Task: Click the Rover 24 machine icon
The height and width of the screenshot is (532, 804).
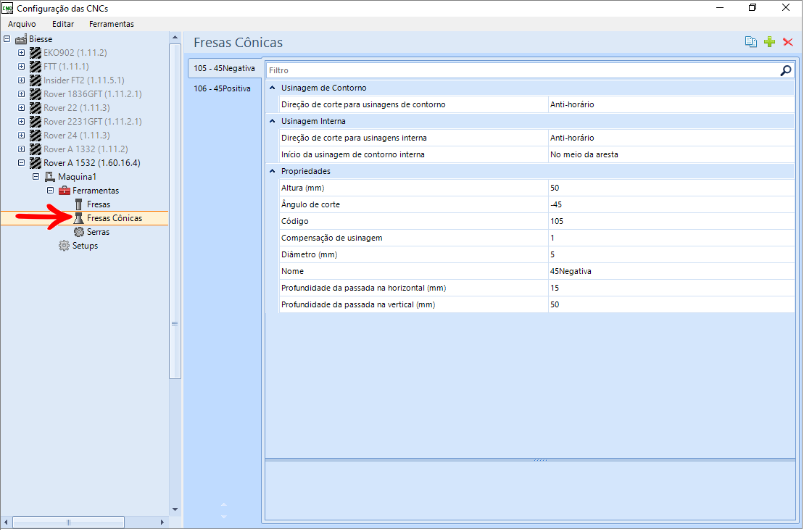Action: tap(36, 136)
